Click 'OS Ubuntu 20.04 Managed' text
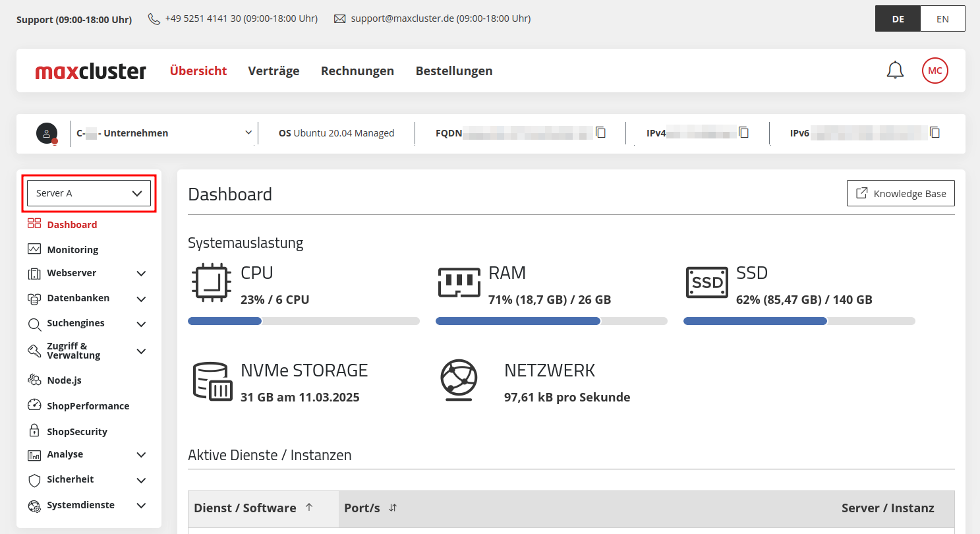Screen dimensions: 980x534 click(336, 133)
